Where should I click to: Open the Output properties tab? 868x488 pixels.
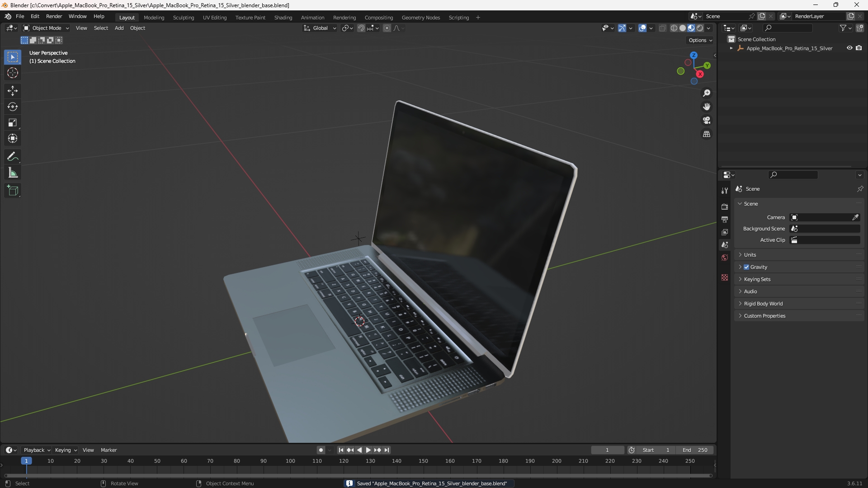click(x=725, y=219)
